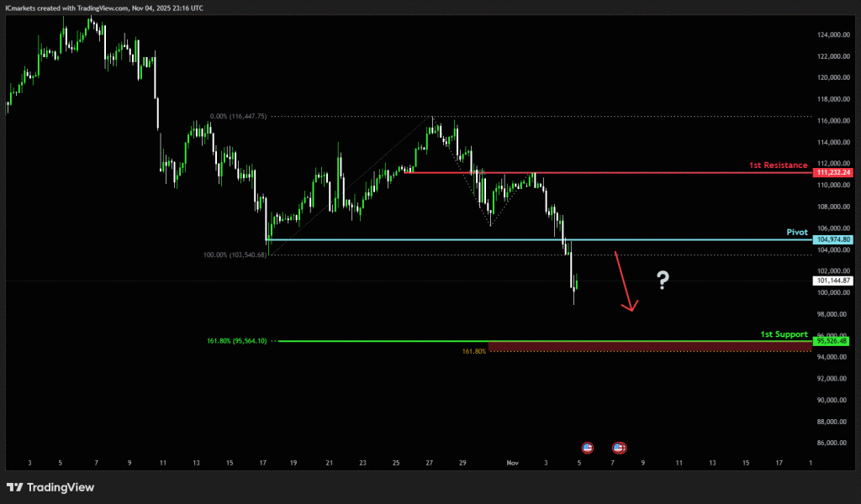Select the green 95,526.48 support price tag
Image resolution: width=861 pixels, height=504 pixels.
(x=833, y=341)
